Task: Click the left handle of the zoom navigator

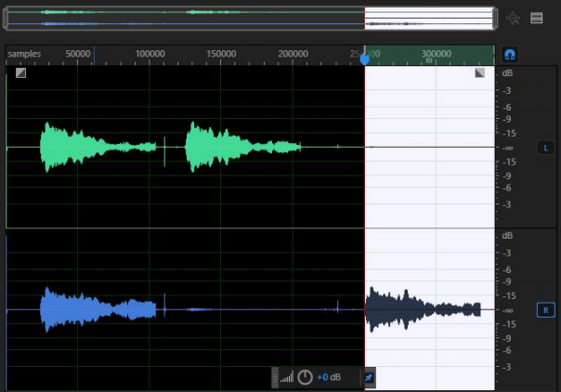Action: [6, 18]
